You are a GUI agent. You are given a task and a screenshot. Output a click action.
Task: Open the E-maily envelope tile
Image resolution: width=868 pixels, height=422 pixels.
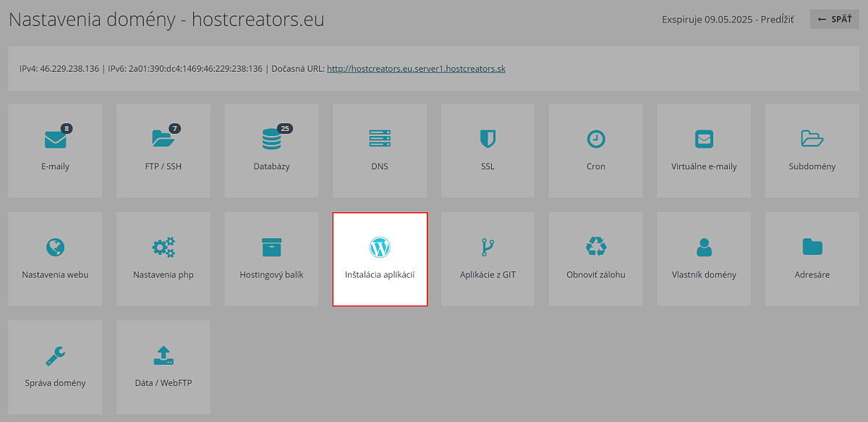pos(55,151)
